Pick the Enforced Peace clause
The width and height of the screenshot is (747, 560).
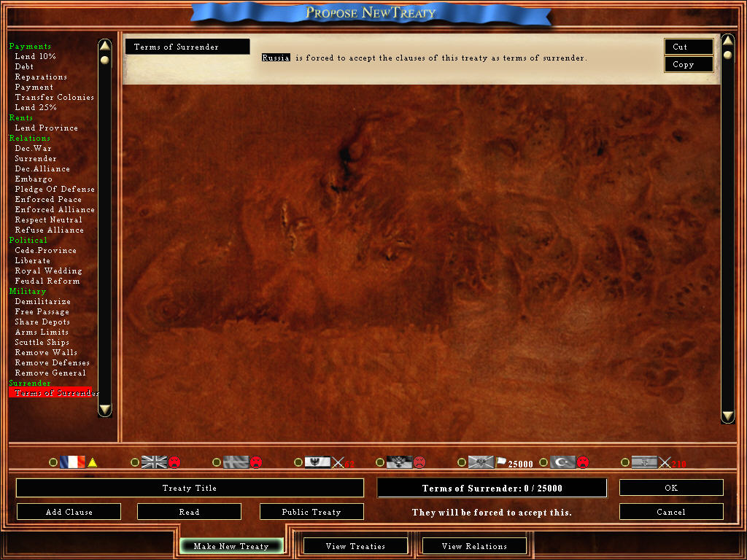pyautogui.click(x=48, y=199)
